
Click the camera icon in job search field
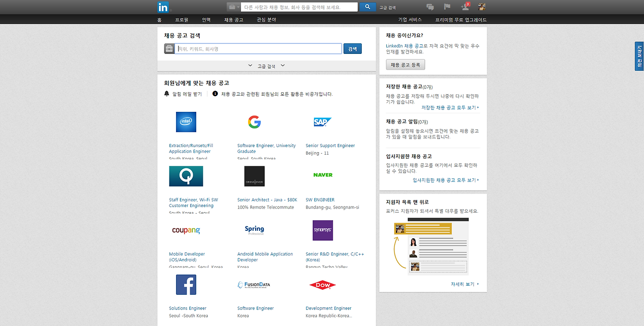[x=169, y=48]
